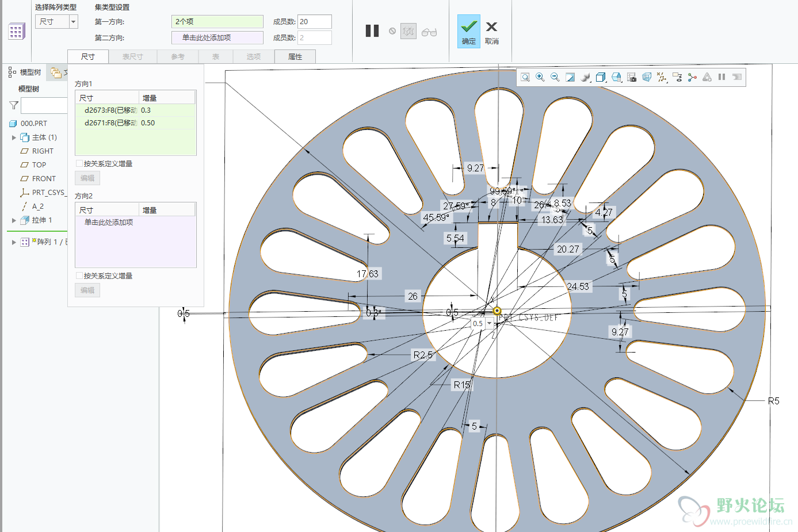Click the folder browser tab icon

[x=56, y=72]
